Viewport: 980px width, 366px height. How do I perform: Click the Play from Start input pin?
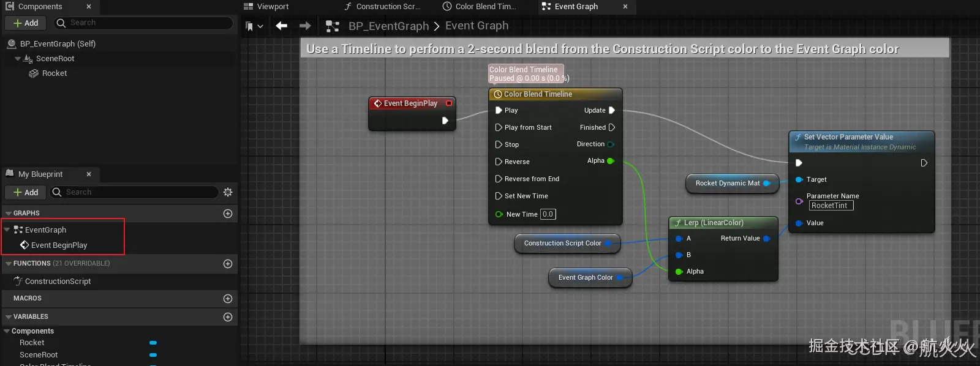coord(499,127)
